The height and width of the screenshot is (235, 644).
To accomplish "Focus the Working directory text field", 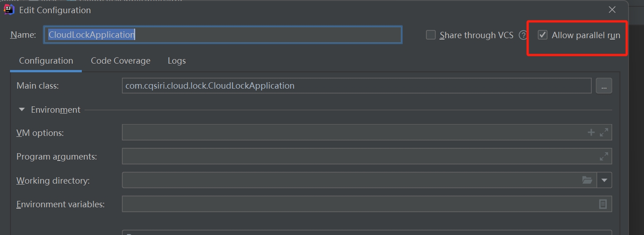I will [x=350, y=180].
